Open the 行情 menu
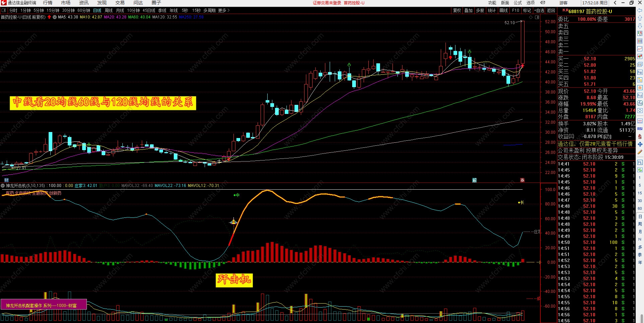The image size is (644, 323). coord(48,3)
